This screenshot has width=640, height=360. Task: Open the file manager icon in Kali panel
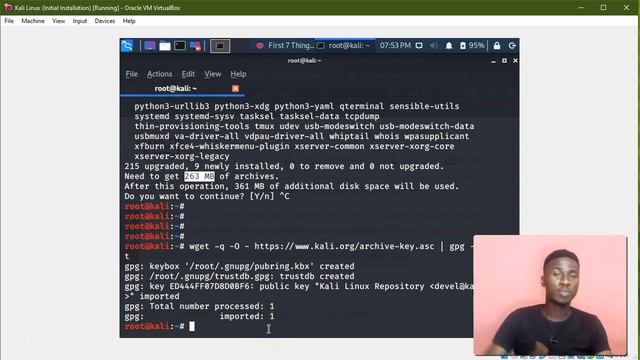click(x=164, y=46)
